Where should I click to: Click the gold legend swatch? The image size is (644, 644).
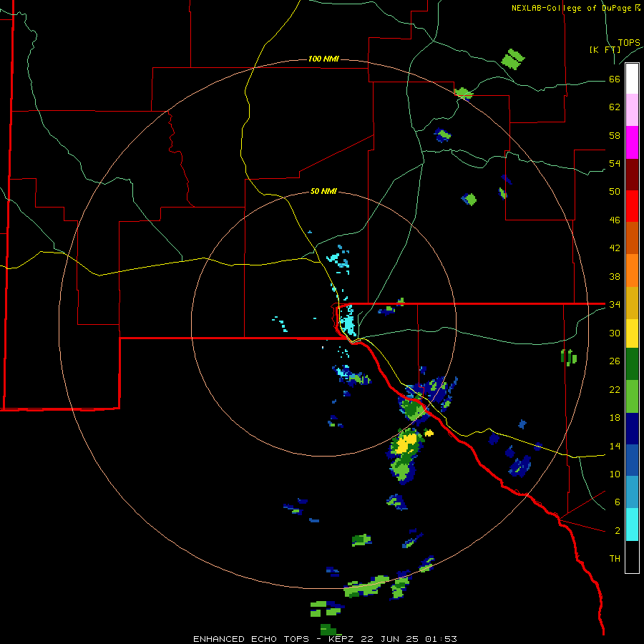pos(632,303)
